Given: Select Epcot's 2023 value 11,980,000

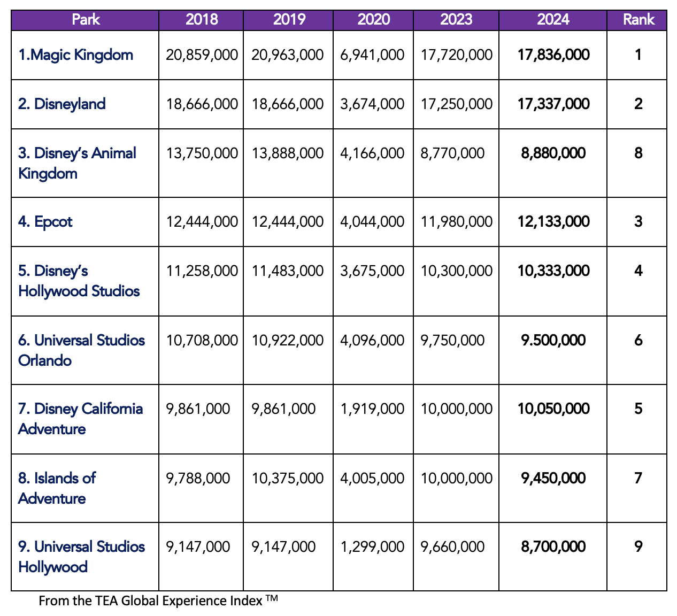Looking at the screenshot, I should [456, 222].
